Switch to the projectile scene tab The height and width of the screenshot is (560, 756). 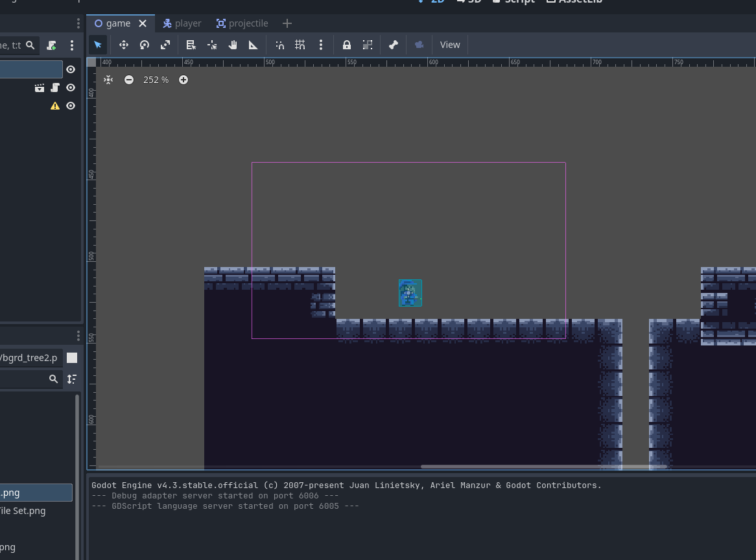tap(242, 23)
